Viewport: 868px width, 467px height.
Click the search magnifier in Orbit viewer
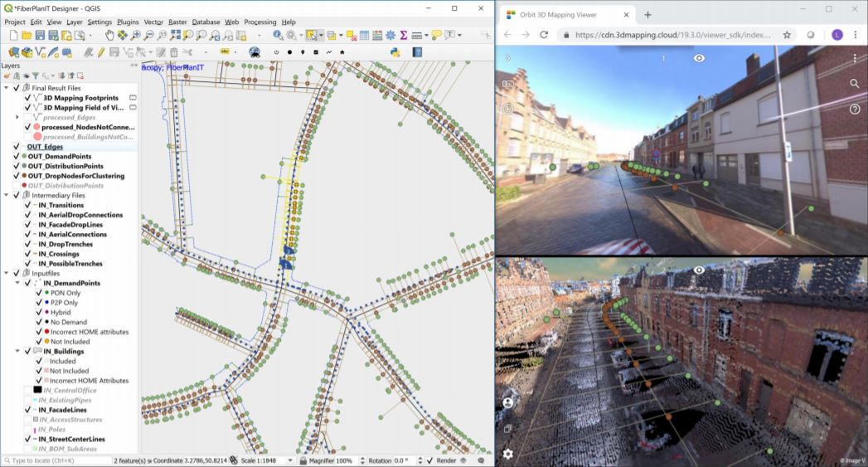click(854, 84)
